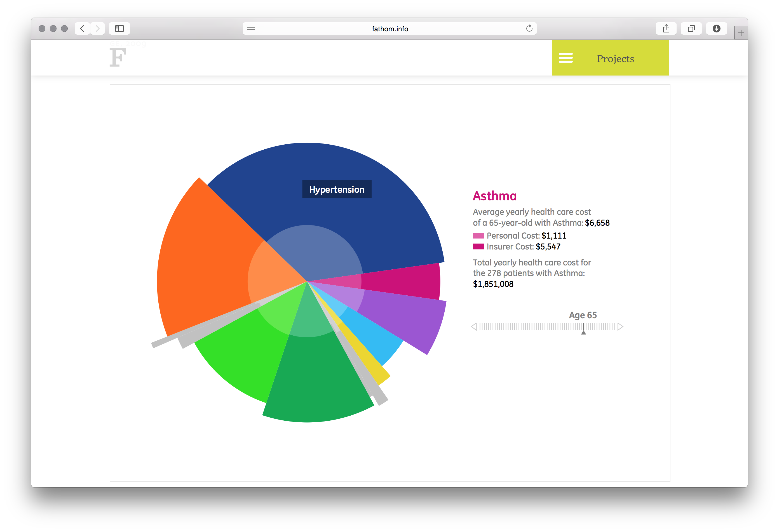The image size is (779, 532).
Task: Open the Downloads icon in toolbar
Action: tap(716, 29)
